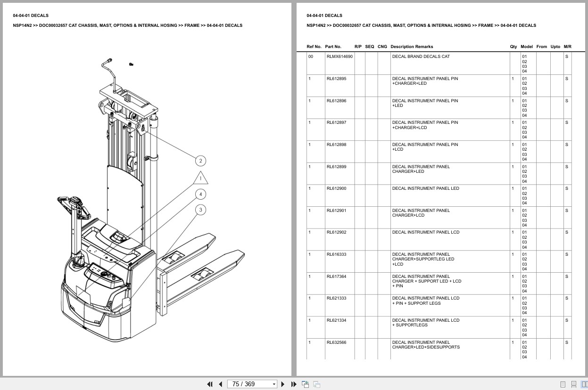Switch to single page layout icon
The width and height of the screenshot is (588, 390).
click(563, 384)
